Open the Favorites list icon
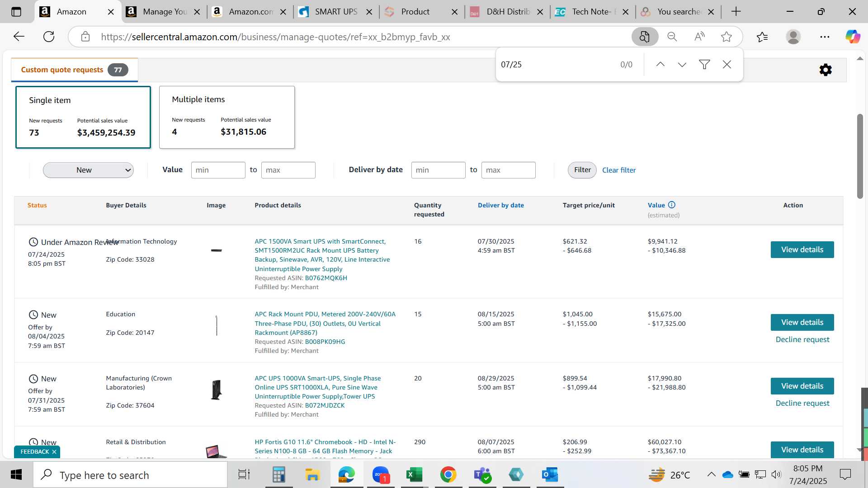This screenshot has width=868, height=488. pos(762,37)
